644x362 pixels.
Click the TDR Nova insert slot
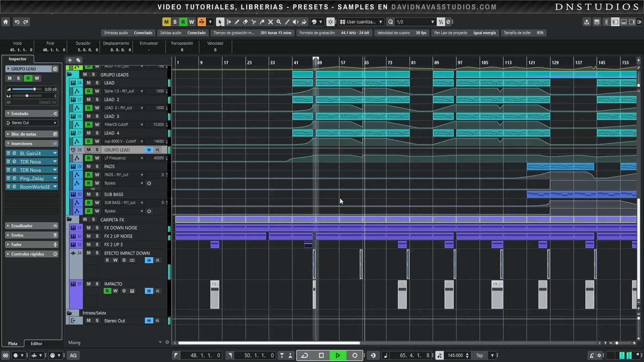31,162
